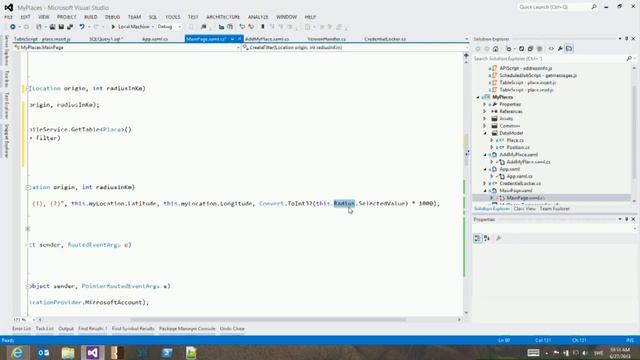This screenshot has height=360, width=640.
Task: Pin the Properties panel
Action: point(627,220)
